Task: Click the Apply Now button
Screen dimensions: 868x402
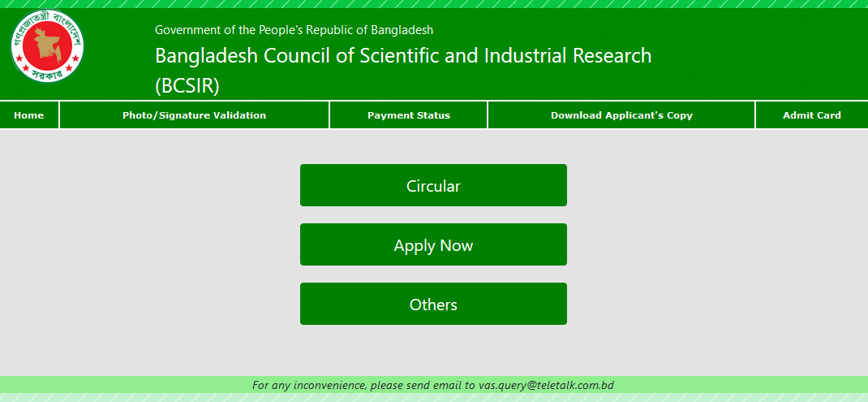Action: pyautogui.click(x=433, y=244)
